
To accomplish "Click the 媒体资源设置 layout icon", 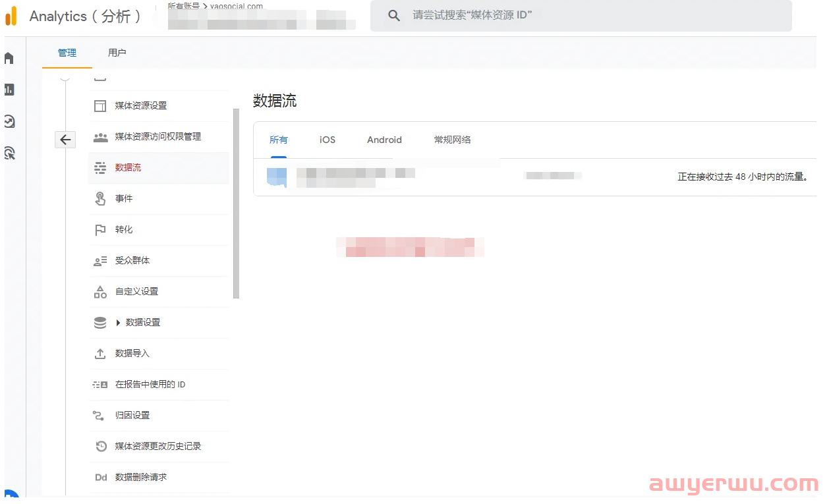I will tap(100, 106).
